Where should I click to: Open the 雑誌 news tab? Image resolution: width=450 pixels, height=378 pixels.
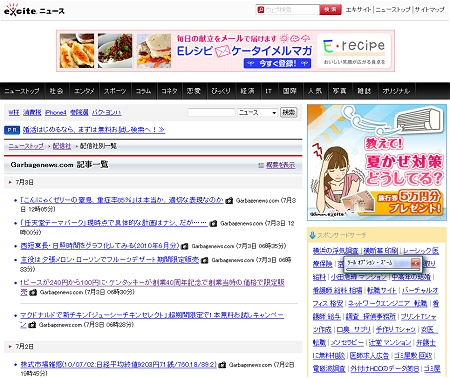point(364,91)
